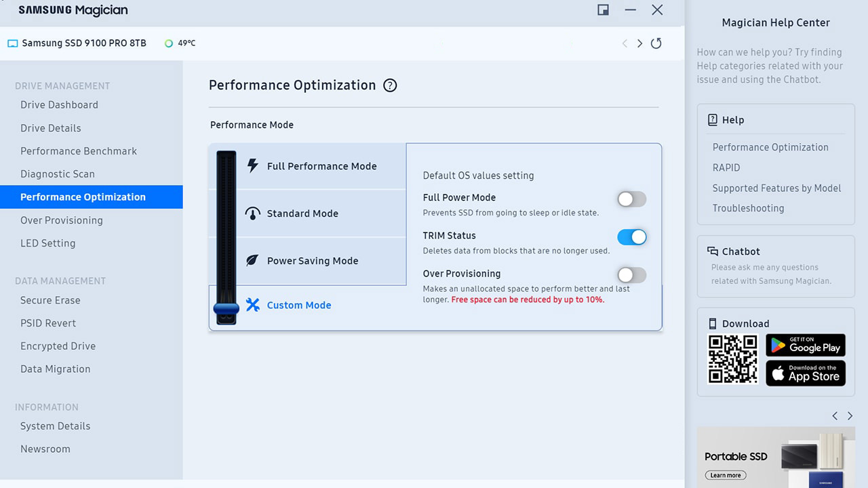This screenshot has height=488, width=868.
Task: Go to previous drive with left chevron
Action: click(x=625, y=43)
